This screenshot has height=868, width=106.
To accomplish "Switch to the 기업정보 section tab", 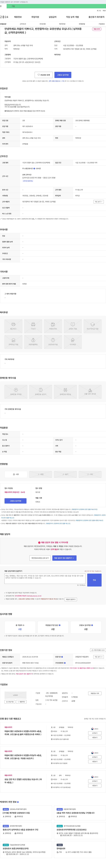I will (102, 24).
